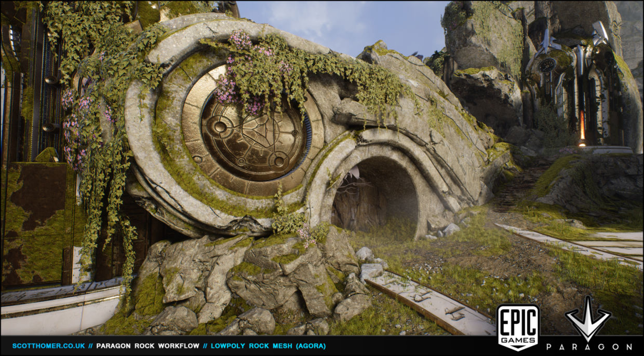
Task: Click the PARAGON wordmark text
Action: pyautogui.click(x=588, y=347)
